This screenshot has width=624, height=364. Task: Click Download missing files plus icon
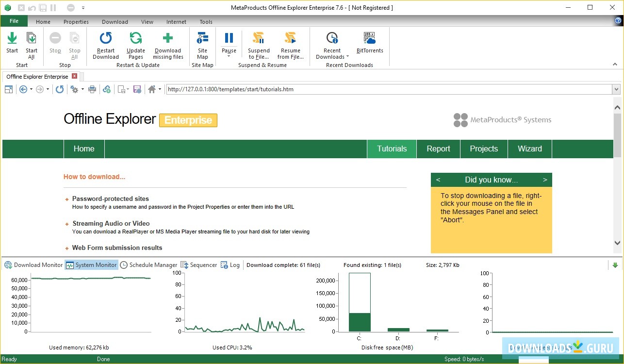tap(168, 38)
